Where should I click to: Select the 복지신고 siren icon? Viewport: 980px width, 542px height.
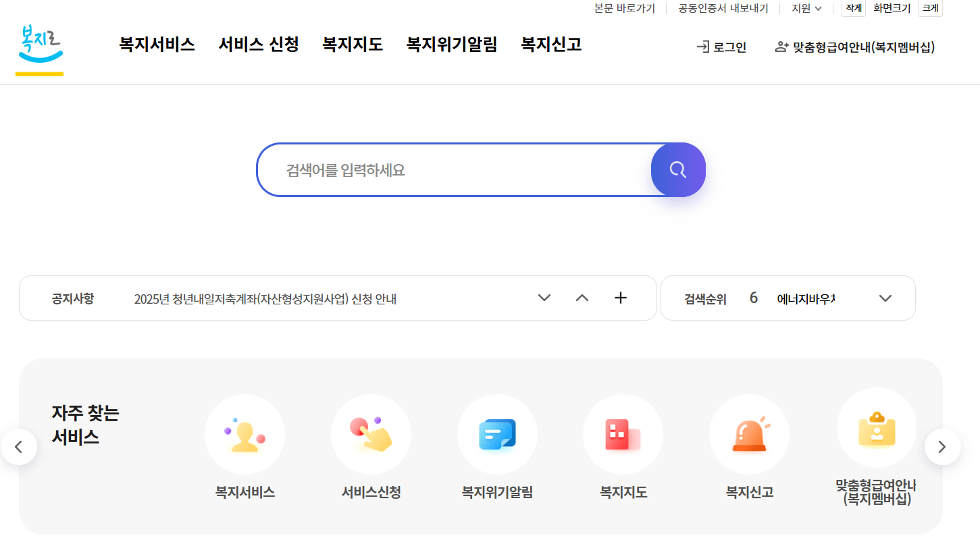[749, 434]
